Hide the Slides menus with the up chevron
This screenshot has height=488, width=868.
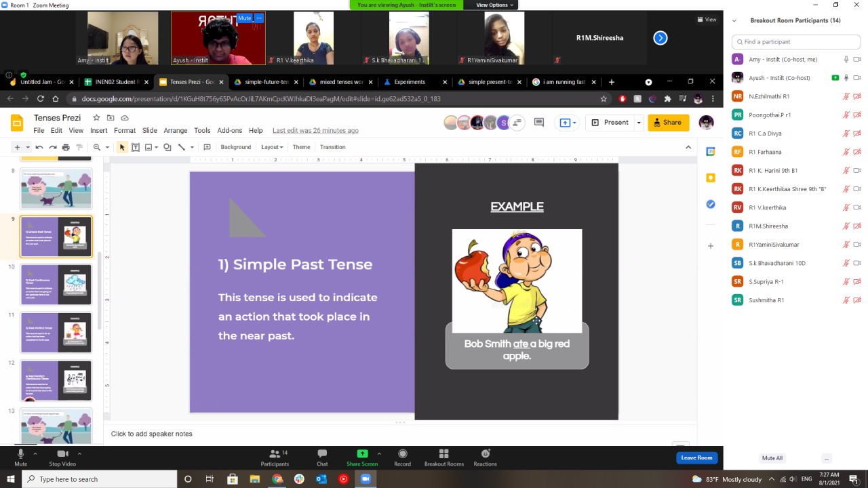coord(688,147)
